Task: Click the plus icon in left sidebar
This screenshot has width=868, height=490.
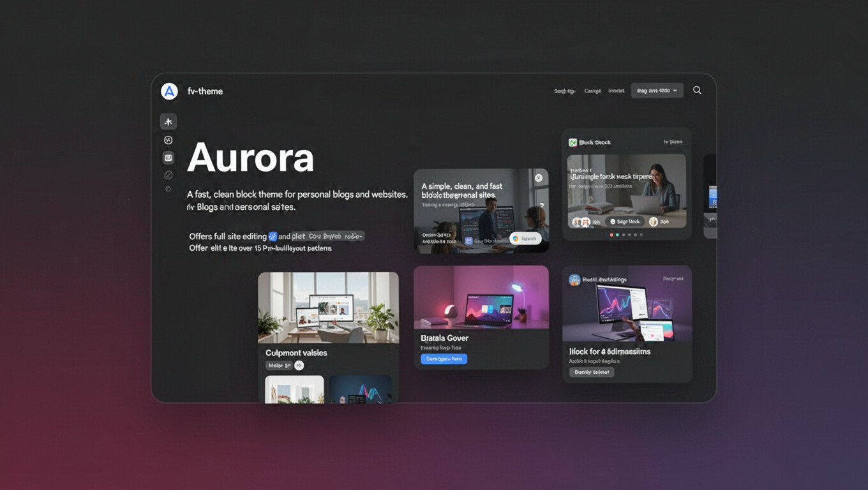Action: point(168,122)
